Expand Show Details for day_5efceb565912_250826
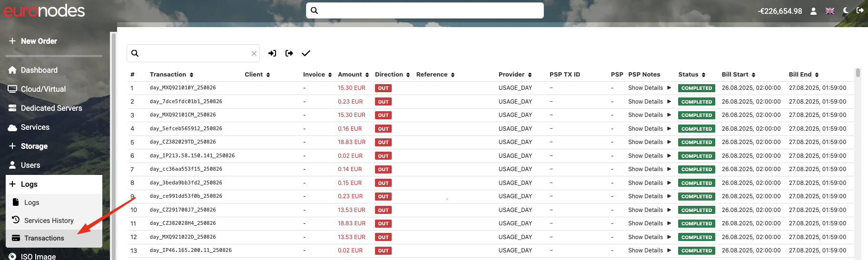 point(650,129)
